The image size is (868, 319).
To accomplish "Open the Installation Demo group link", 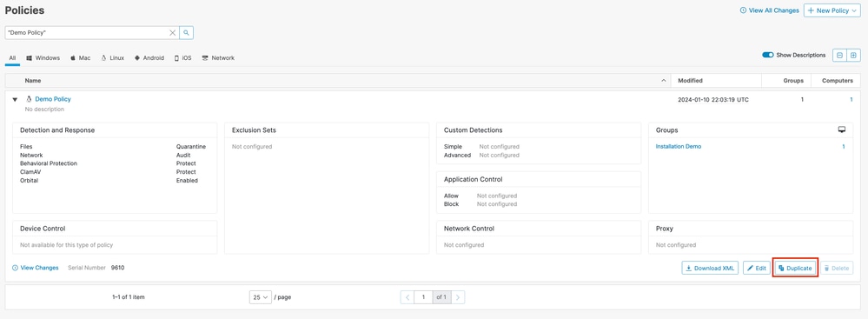I will pos(678,147).
